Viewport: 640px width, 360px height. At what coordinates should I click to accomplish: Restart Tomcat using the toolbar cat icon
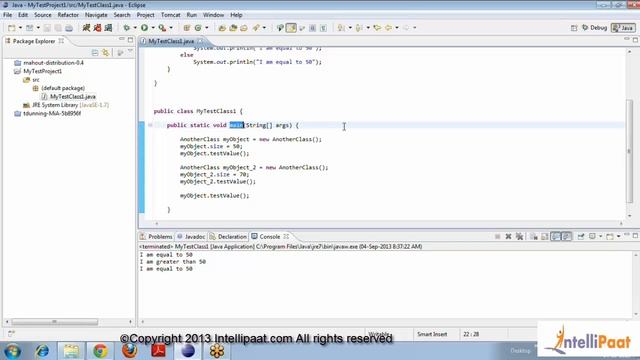108,28
